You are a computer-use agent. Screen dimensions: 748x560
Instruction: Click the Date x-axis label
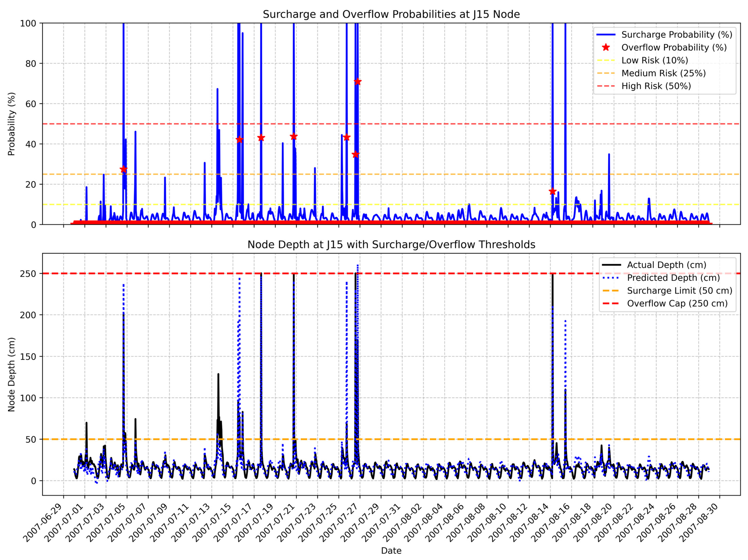point(391,551)
